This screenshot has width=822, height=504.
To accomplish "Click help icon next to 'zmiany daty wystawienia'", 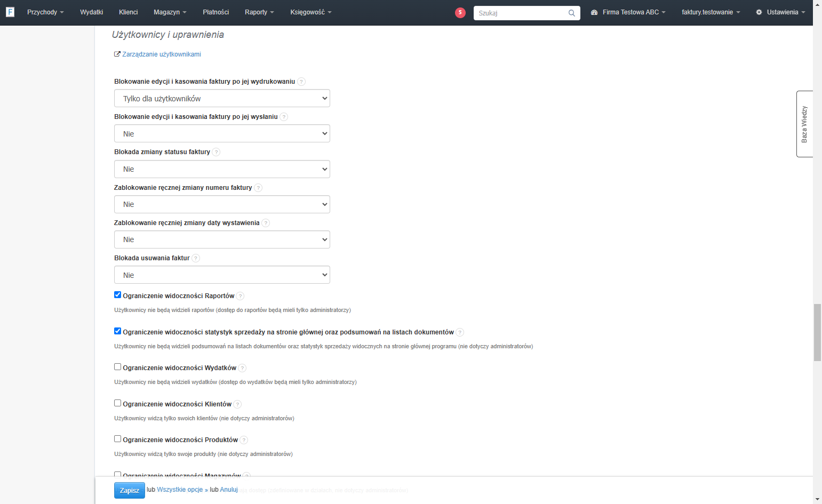I will coord(266,223).
